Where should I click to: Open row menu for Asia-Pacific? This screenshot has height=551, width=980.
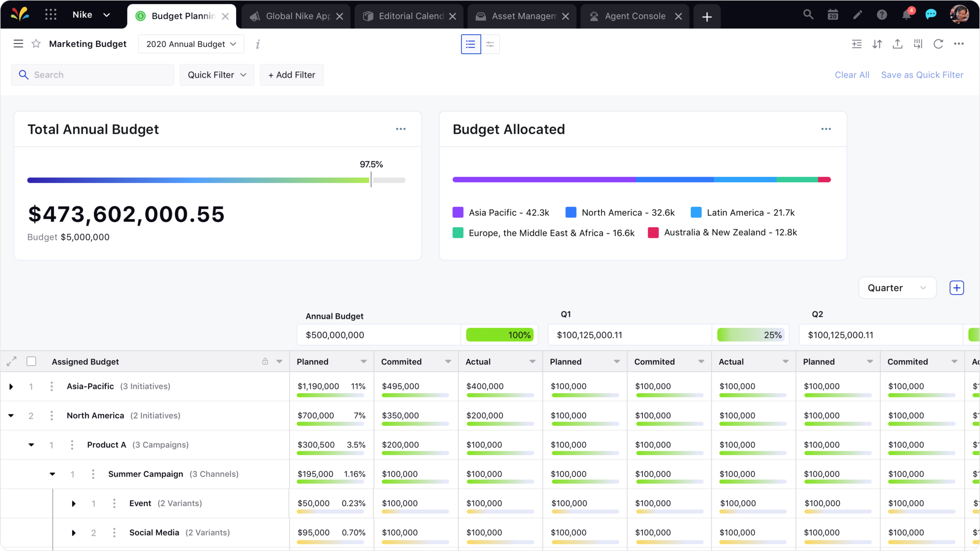[x=51, y=386]
